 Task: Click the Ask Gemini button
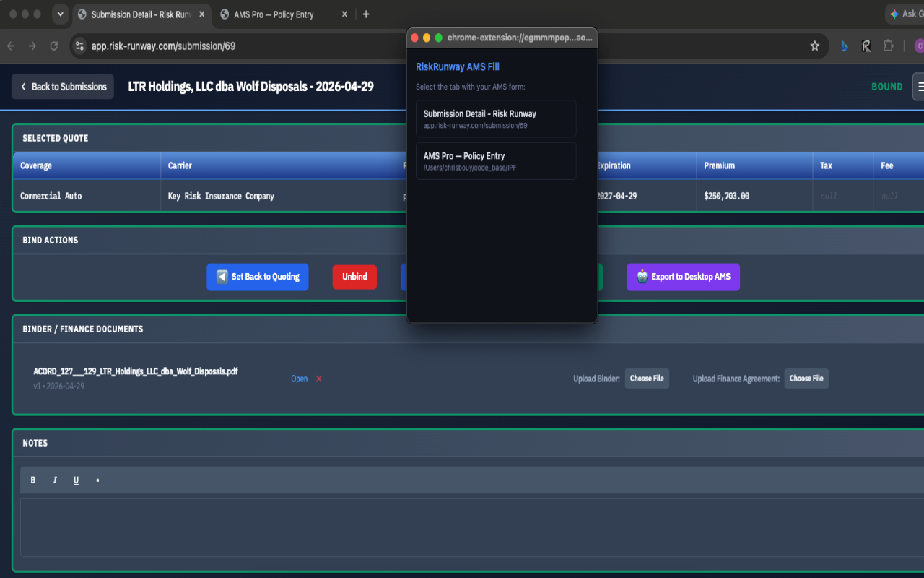[x=905, y=14]
